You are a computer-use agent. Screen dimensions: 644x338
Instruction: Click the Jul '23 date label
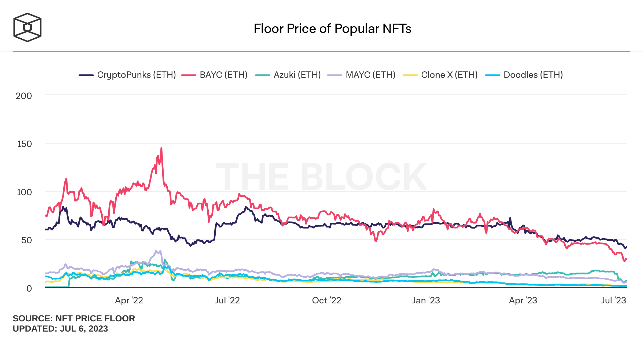613,300
